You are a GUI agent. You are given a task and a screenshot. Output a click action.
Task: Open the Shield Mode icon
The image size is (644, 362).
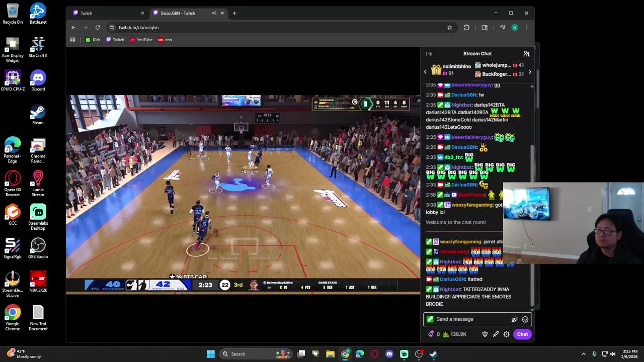pyautogui.click(x=485, y=334)
